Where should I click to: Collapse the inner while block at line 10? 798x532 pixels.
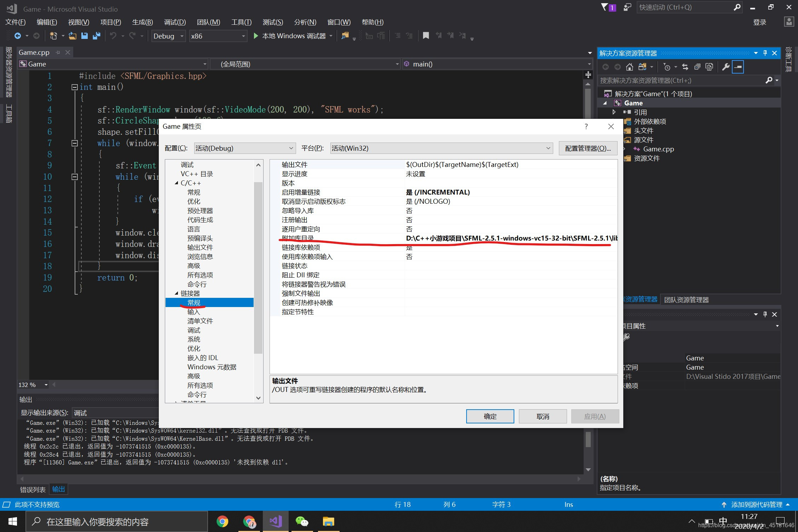coord(75,177)
